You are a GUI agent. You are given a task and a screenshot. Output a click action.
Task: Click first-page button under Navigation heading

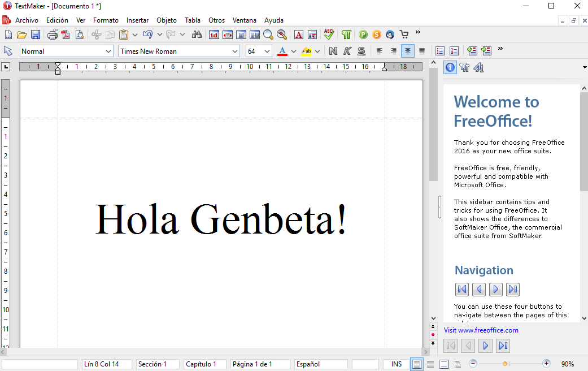coord(462,289)
